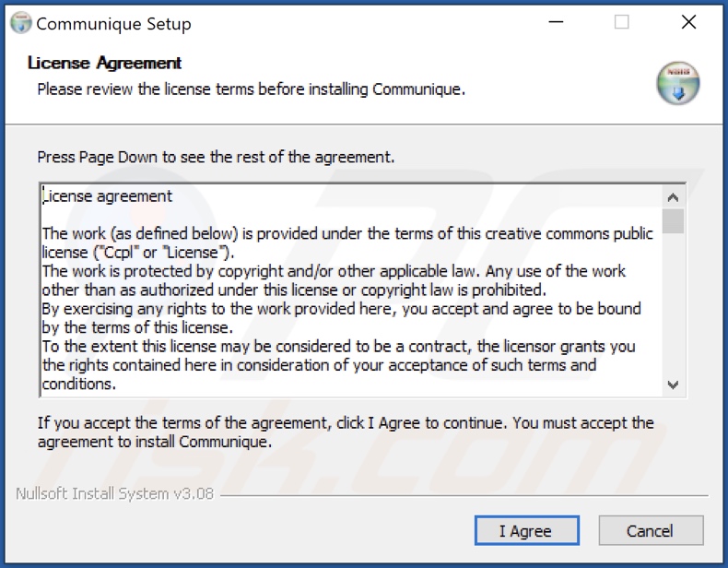Click the "Press Page Down" instruction text
Image resolution: width=728 pixels, height=568 pixels.
pos(216,157)
